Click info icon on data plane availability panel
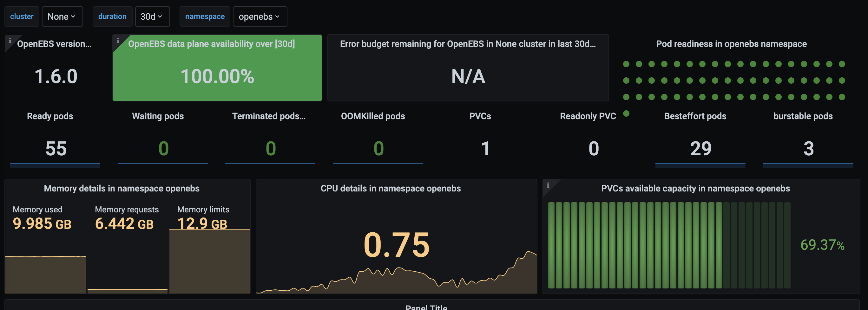 118,41
